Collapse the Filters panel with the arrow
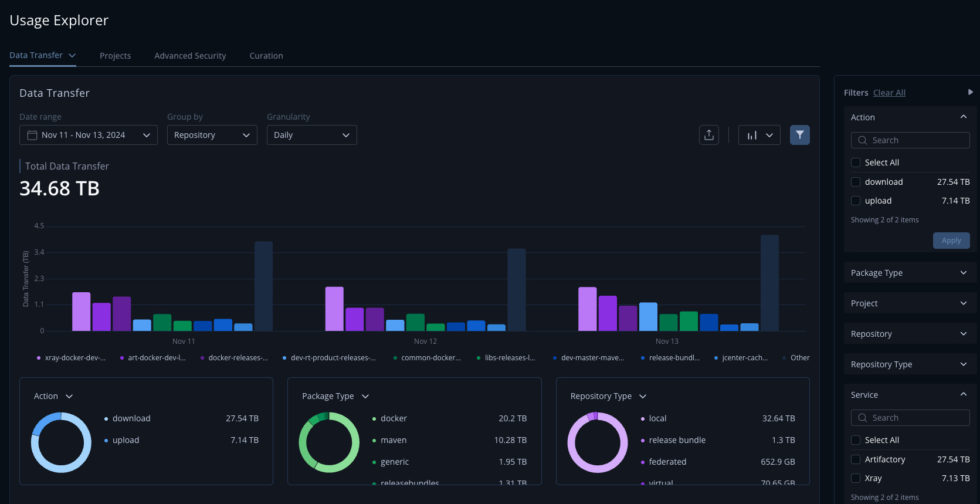Image resolution: width=980 pixels, height=504 pixels. [970, 92]
